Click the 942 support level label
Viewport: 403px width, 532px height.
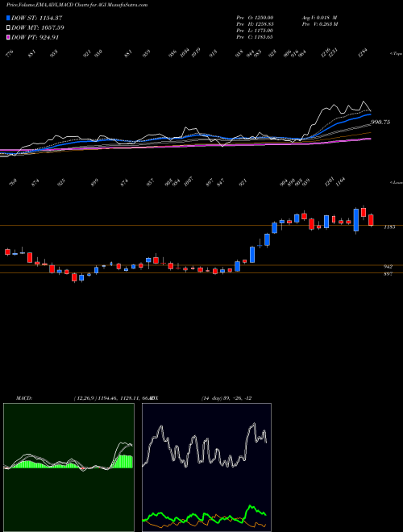point(388,267)
